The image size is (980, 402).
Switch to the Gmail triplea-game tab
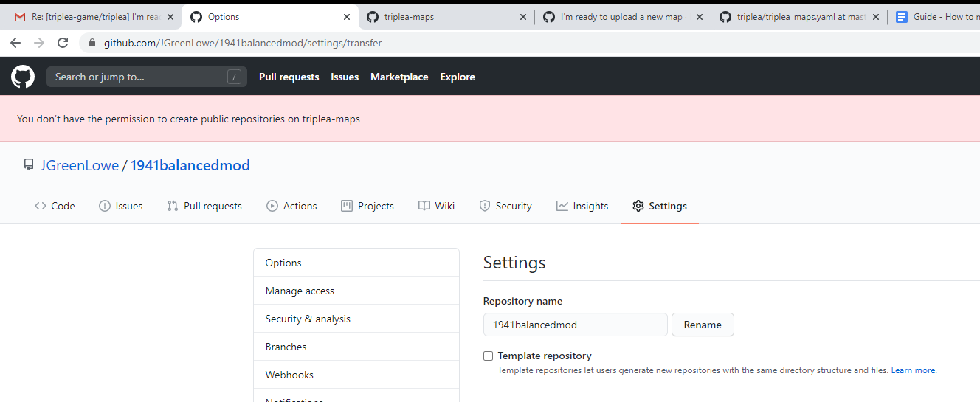pyautogui.click(x=92, y=17)
